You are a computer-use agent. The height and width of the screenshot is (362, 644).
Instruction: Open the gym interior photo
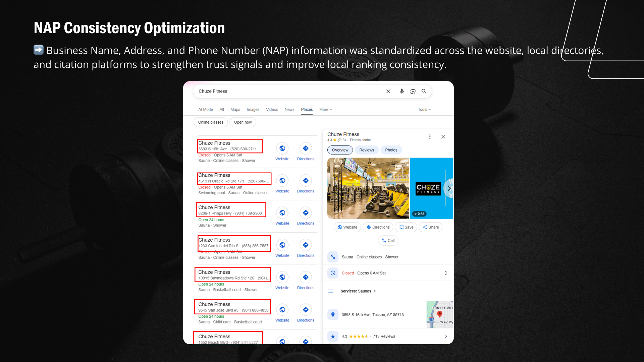pyautogui.click(x=368, y=188)
